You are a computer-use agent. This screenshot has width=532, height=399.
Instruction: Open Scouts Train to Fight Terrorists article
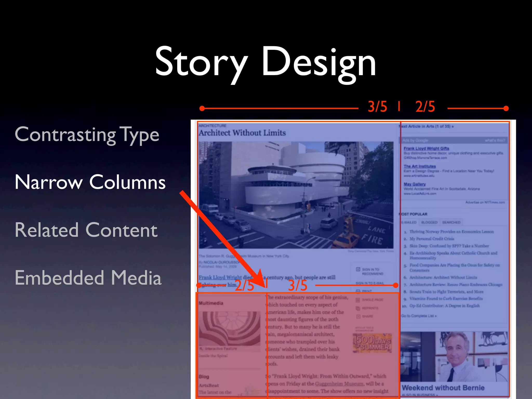[446, 292]
